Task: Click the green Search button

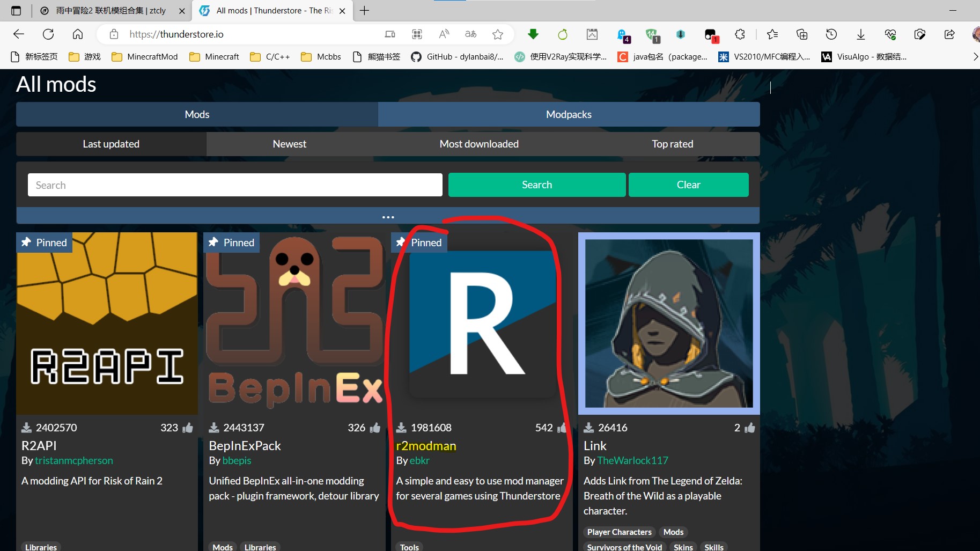Action: [x=537, y=185]
